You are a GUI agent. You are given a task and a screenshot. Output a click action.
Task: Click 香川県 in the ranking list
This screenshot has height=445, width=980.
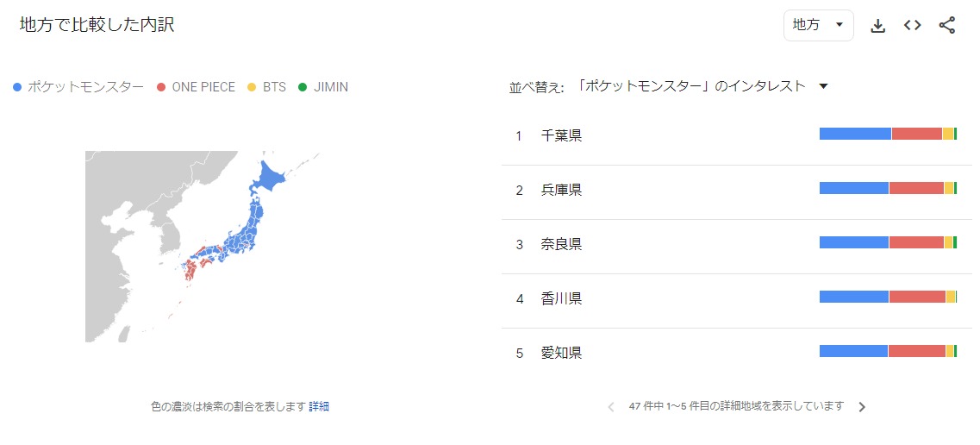pos(561,298)
